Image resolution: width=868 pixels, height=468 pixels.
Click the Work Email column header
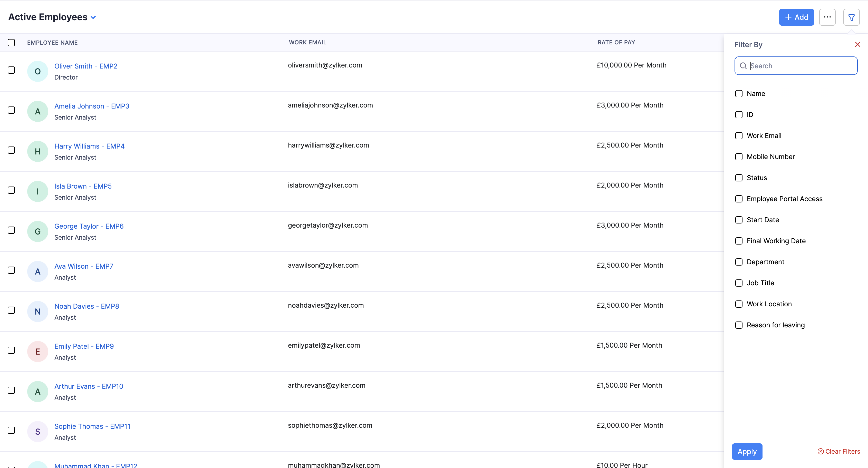pos(307,42)
